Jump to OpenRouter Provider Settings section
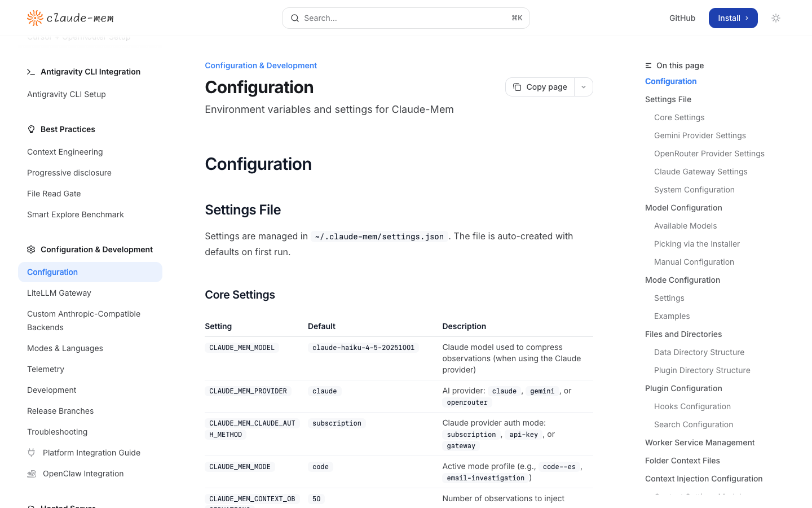The image size is (812, 508). (x=709, y=154)
